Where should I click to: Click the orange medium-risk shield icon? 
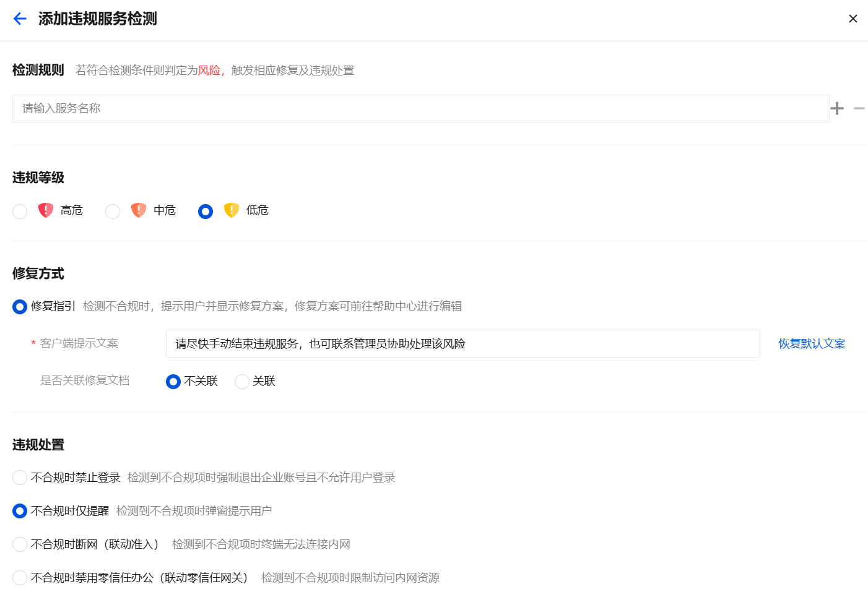pos(139,210)
